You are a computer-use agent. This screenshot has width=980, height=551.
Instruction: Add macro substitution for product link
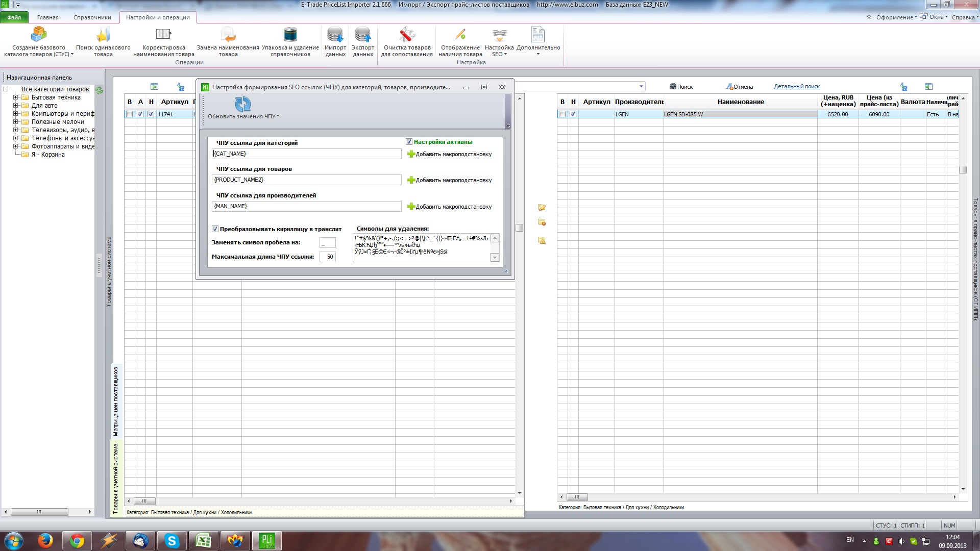(449, 180)
